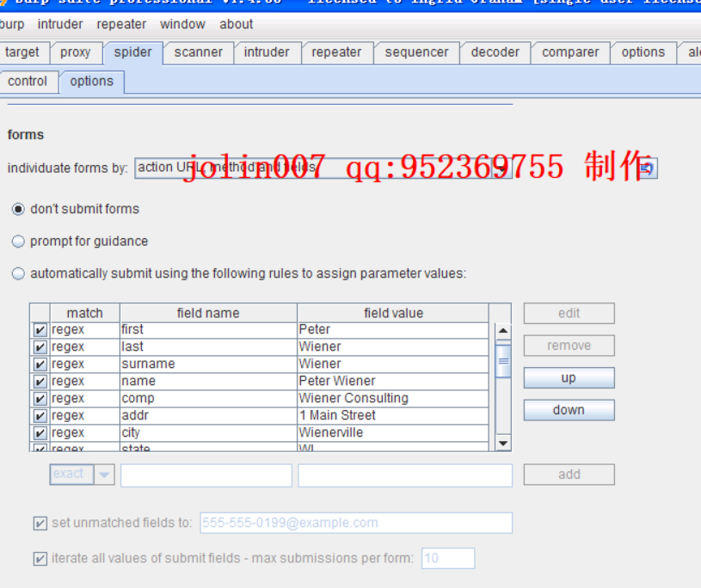
Task: Toggle checkbox for the first rule
Action: tap(40, 330)
